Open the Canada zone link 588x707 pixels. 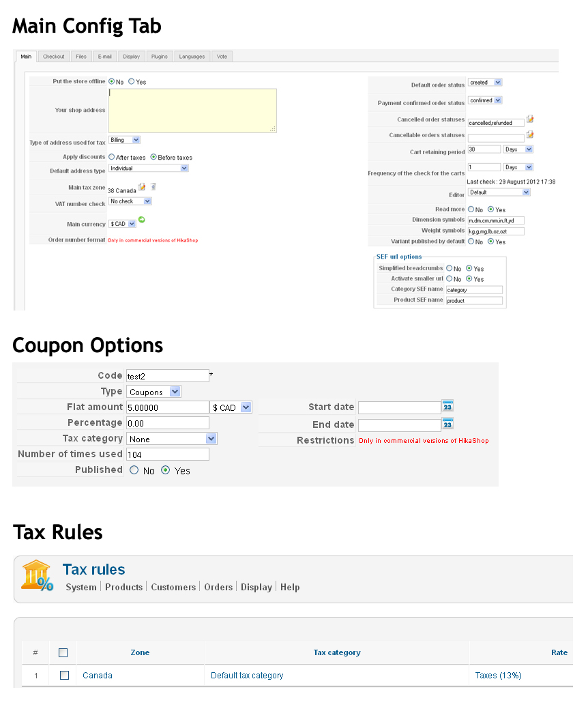(x=98, y=676)
